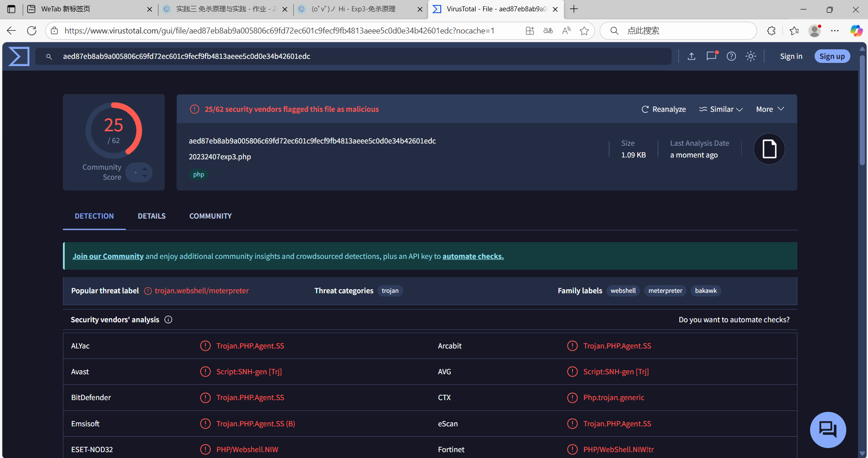Click the Reanalyze button

pos(663,109)
